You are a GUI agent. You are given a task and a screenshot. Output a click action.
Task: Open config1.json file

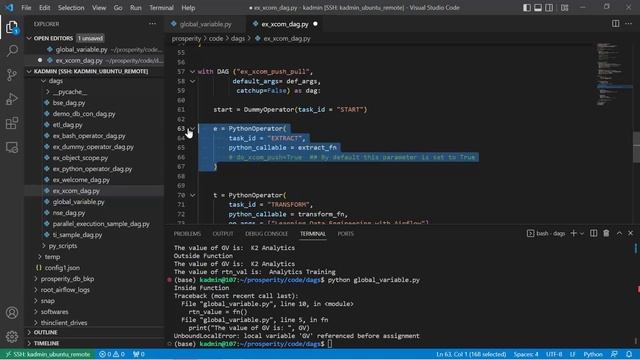point(62,268)
